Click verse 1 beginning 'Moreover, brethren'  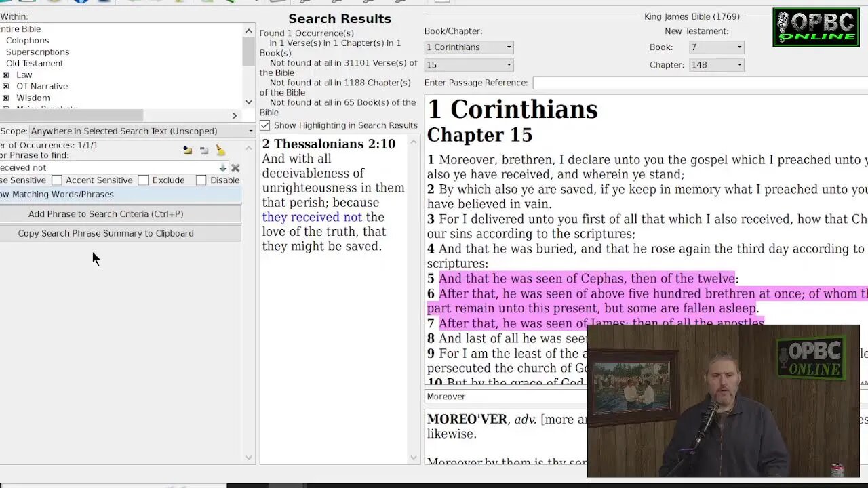coord(648,167)
